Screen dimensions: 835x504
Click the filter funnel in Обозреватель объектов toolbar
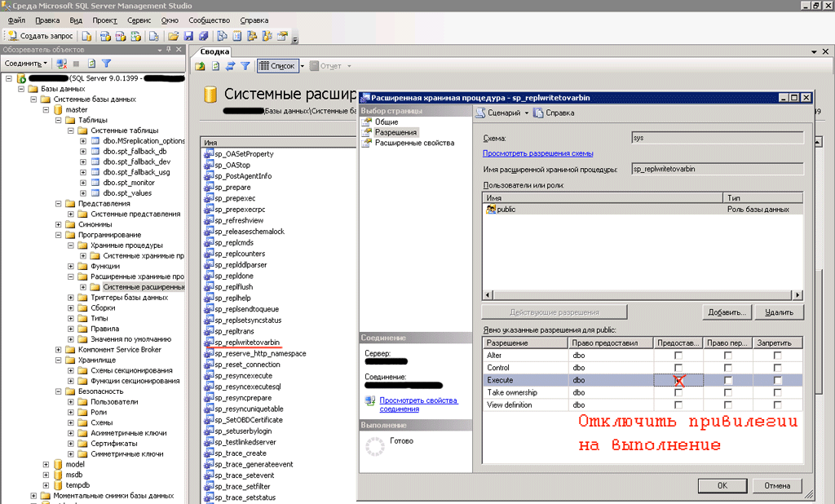coord(106,63)
